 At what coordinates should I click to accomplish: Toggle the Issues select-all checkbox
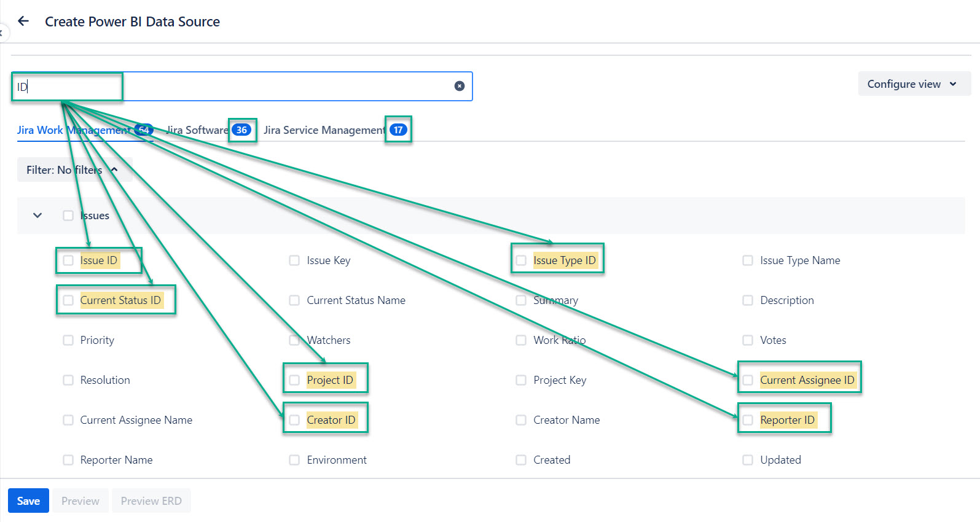(68, 216)
